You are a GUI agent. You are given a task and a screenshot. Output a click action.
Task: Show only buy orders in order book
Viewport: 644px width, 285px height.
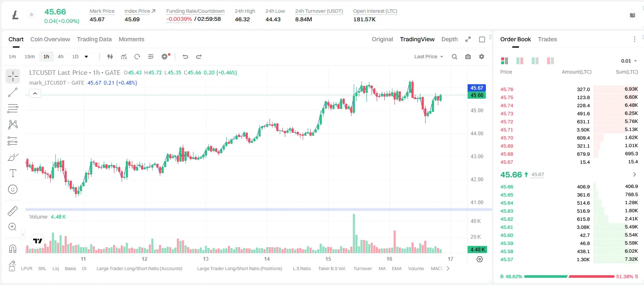pos(535,61)
